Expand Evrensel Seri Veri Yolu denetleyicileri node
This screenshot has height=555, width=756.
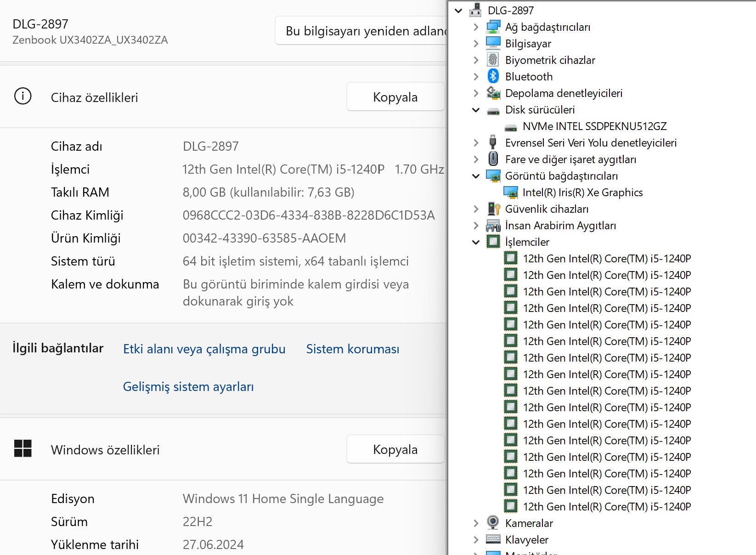476,143
